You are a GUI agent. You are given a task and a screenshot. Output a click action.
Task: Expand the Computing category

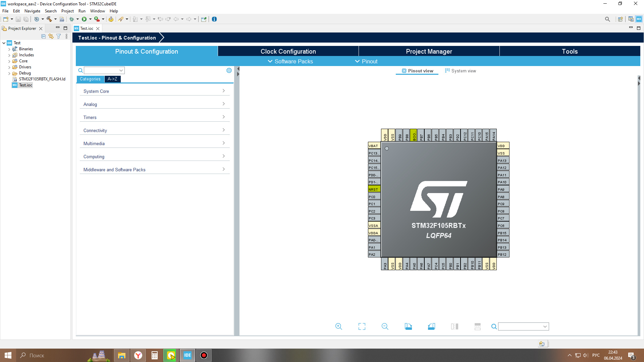(155, 157)
